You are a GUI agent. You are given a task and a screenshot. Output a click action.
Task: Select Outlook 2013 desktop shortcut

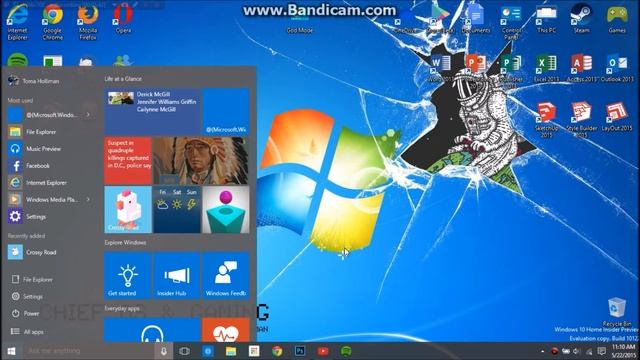pos(617,67)
